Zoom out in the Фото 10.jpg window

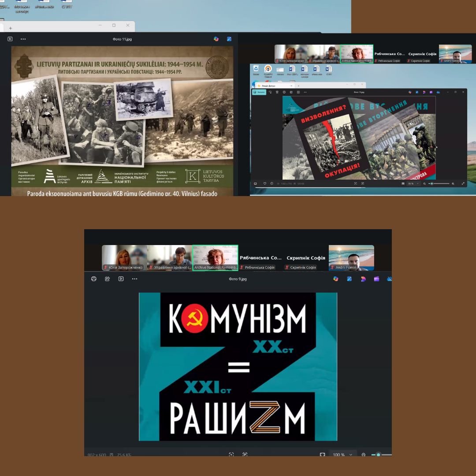click(424, 184)
